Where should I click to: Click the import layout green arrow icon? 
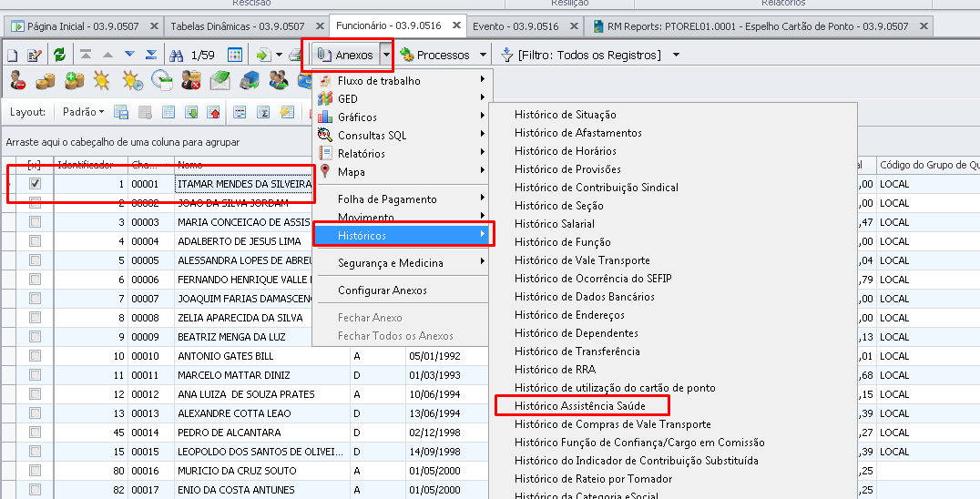pyautogui.click(x=192, y=112)
